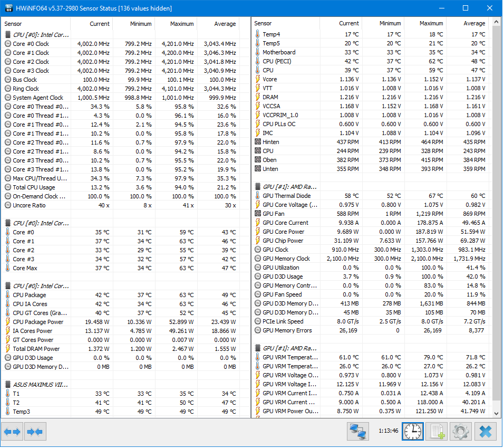The image size is (504, 448).
Task: Select the GPU Core Current row
Action: [x=370, y=223]
